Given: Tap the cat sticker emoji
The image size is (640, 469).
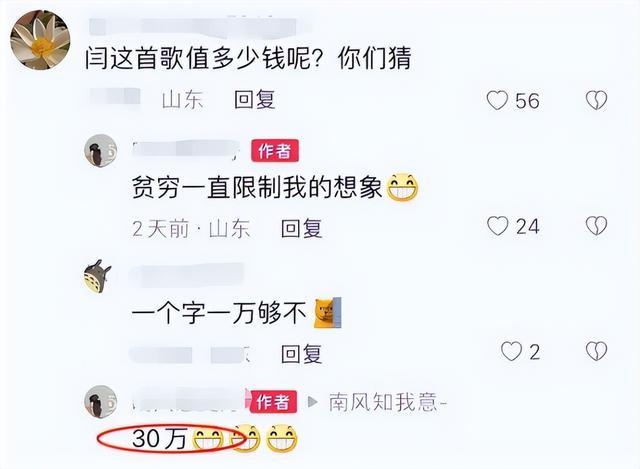Looking at the screenshot, I should [x=327, y=313].
